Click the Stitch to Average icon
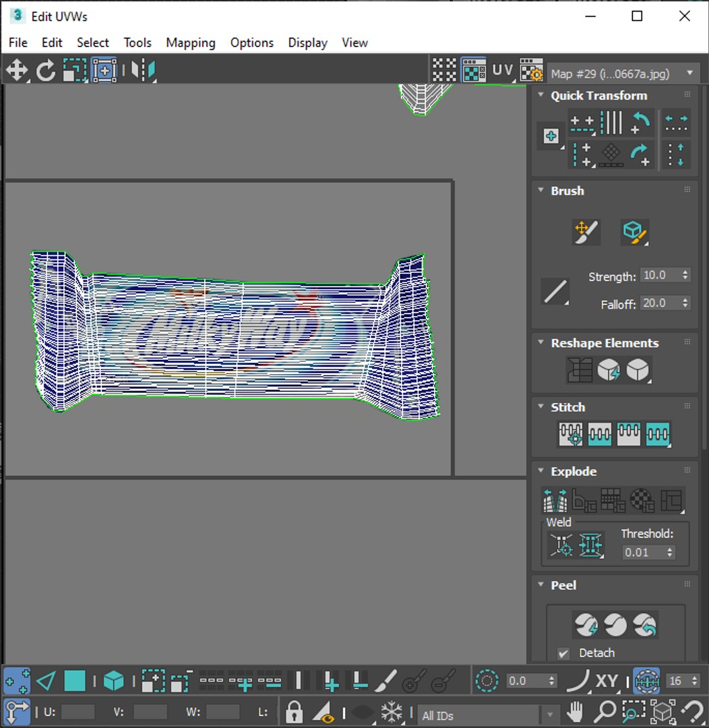Image resolution: width=709 pixels, height=728 pixels. pos(599,434)
